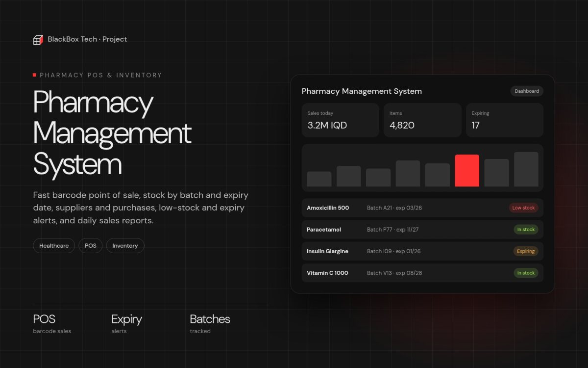
Task: Click the last tallest gray chart bar
Action: point(526,169)
